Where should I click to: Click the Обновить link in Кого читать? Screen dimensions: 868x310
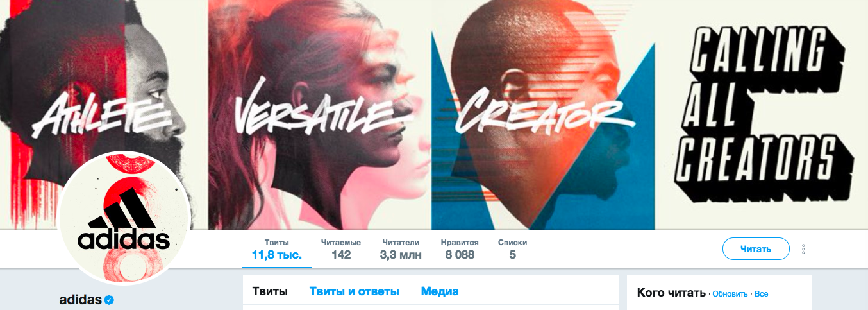click(x=730, y=294)
